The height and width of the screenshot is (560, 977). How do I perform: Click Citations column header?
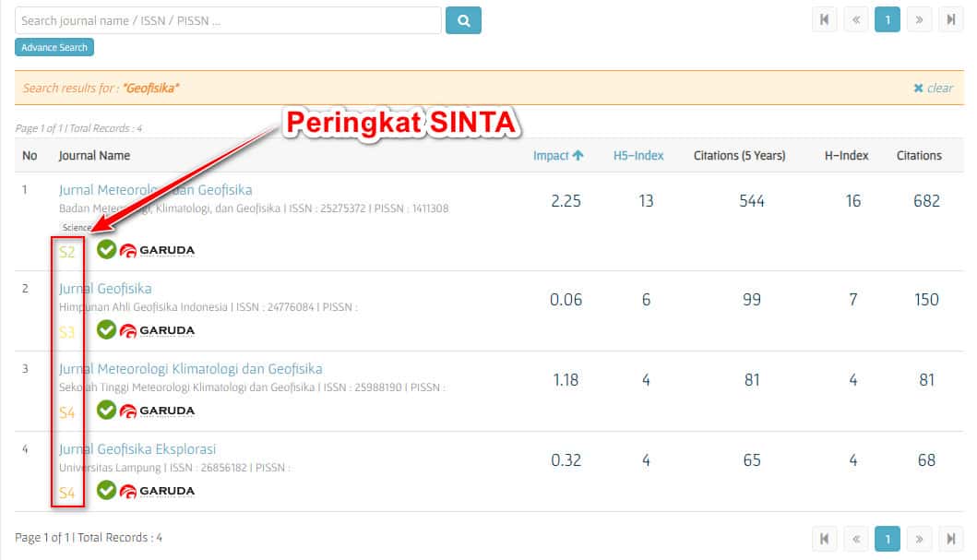click(x=919, y=156)
